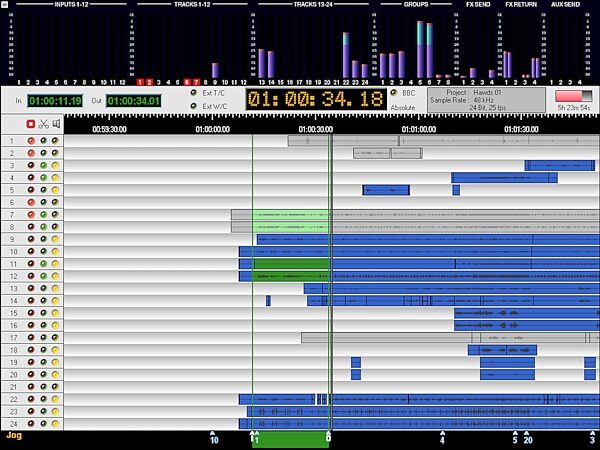Click the speaker playback-column header icon
Image resolution: width=600 pixels, height=450 pixels.
(56, 124)
